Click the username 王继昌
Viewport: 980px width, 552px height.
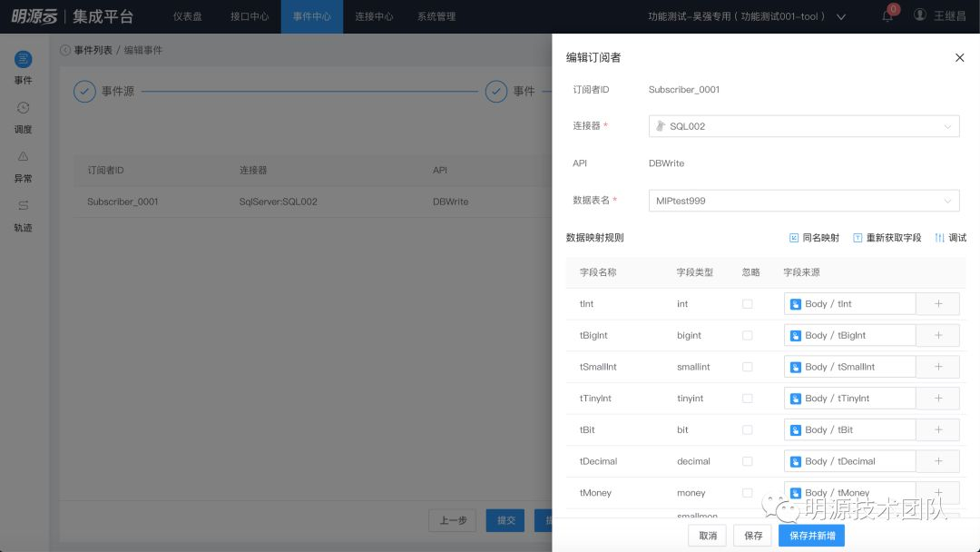(x=950, y=16)
